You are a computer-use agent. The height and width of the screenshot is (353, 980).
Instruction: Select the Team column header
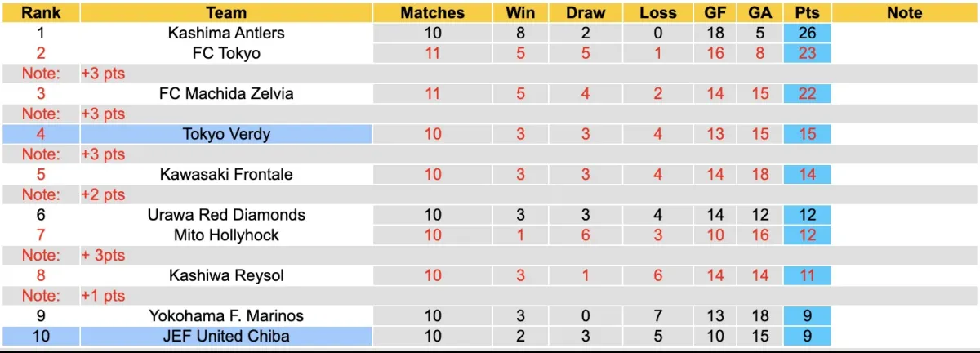226,13
